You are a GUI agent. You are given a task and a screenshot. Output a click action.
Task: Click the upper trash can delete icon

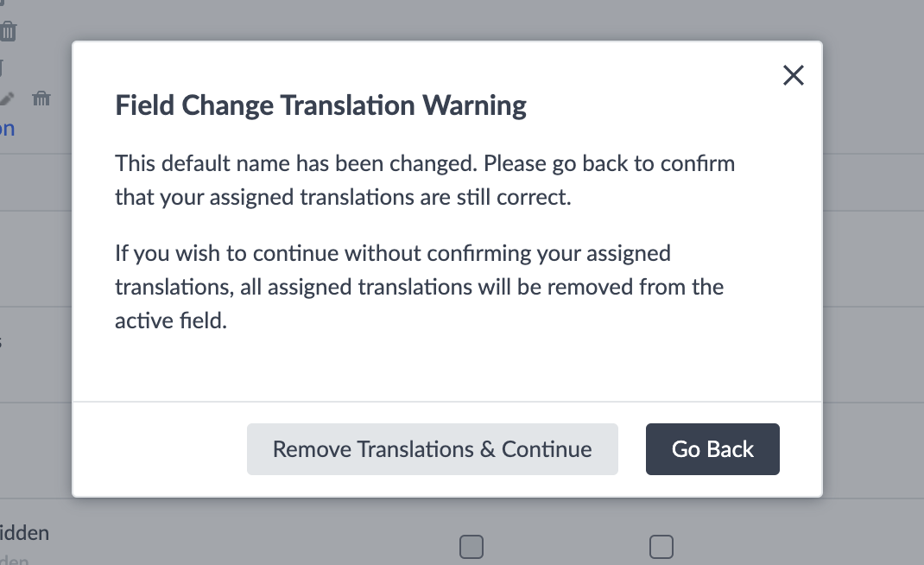pos(8,32)
